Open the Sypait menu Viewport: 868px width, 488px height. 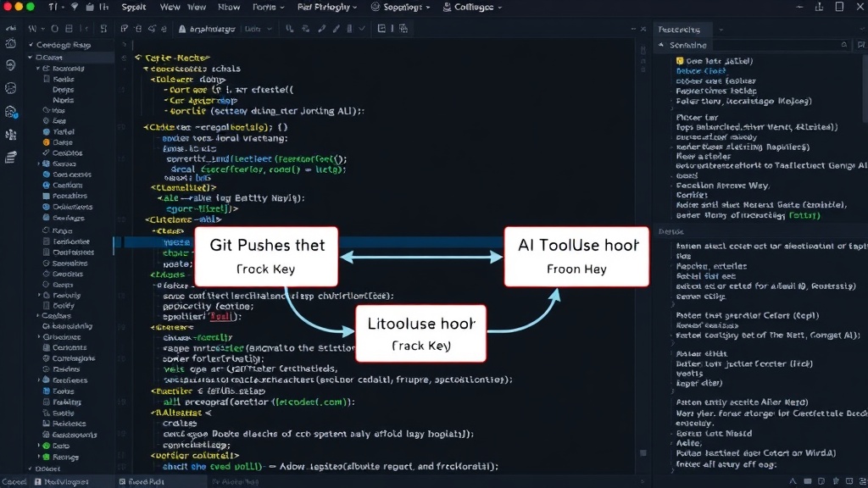coord(133,7)
